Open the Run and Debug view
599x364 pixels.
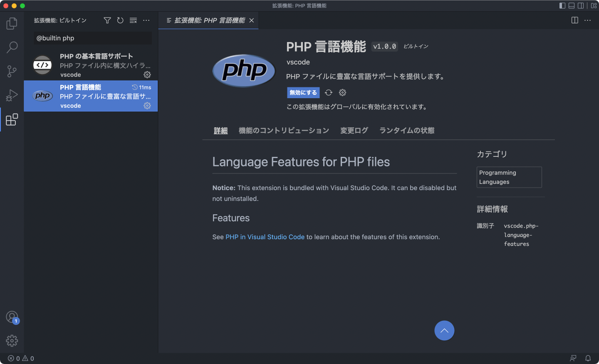12,95
